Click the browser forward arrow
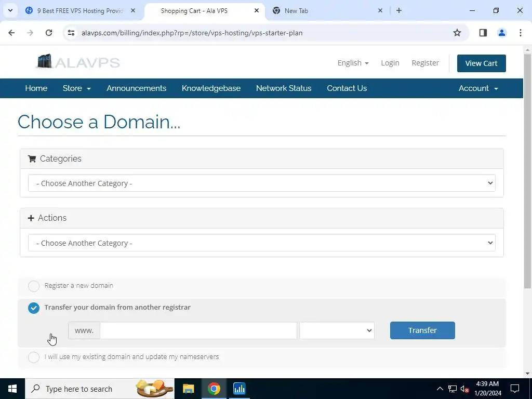 (x=30, y=33)
